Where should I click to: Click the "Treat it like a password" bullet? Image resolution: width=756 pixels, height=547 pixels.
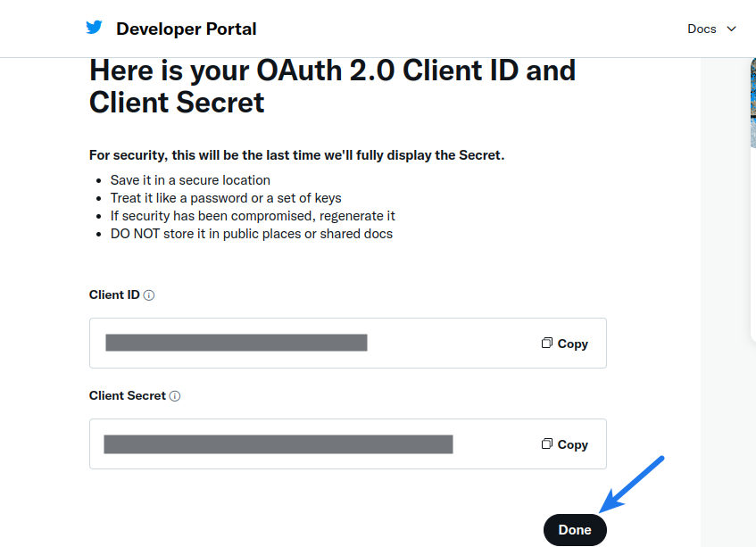pyautogui.click(x=226, y=198)
